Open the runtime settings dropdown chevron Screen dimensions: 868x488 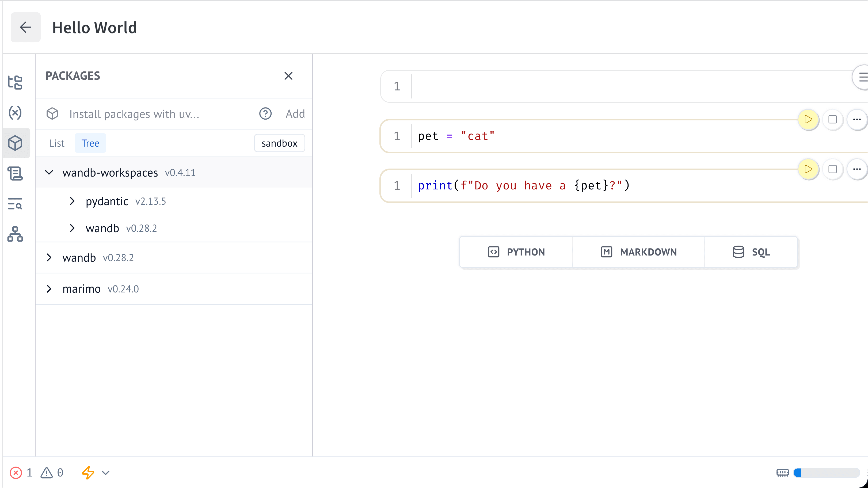click(x=106, y=473)
